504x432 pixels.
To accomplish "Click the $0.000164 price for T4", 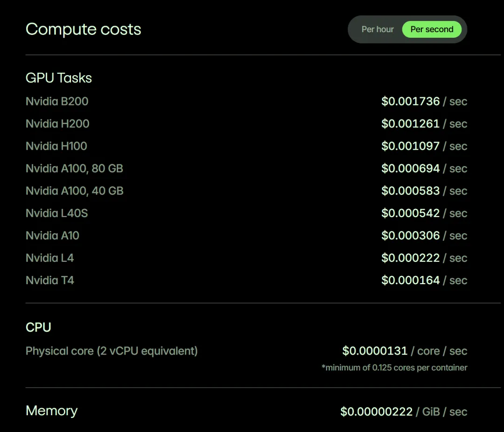I will [x=410, y=280].
